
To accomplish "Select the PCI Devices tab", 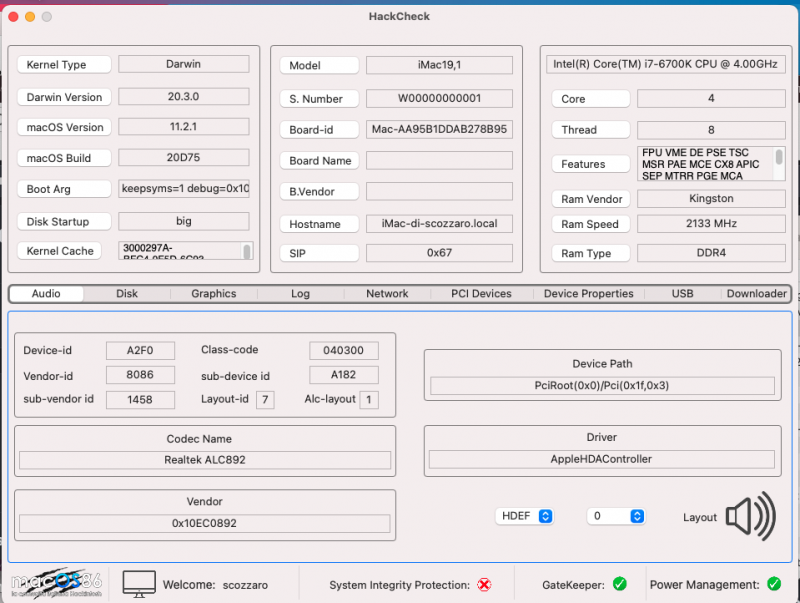I will coord(481,294).
